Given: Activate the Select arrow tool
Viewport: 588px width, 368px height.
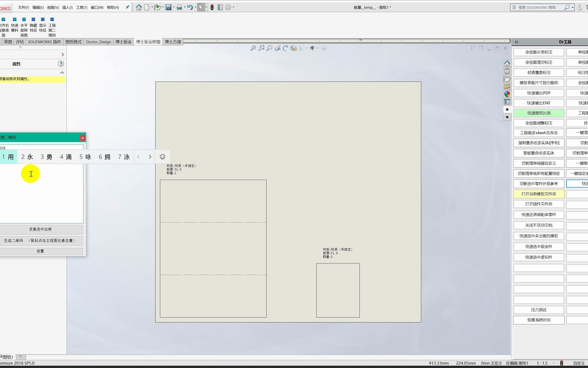Looking at the screenshot, I should [201, 7].
